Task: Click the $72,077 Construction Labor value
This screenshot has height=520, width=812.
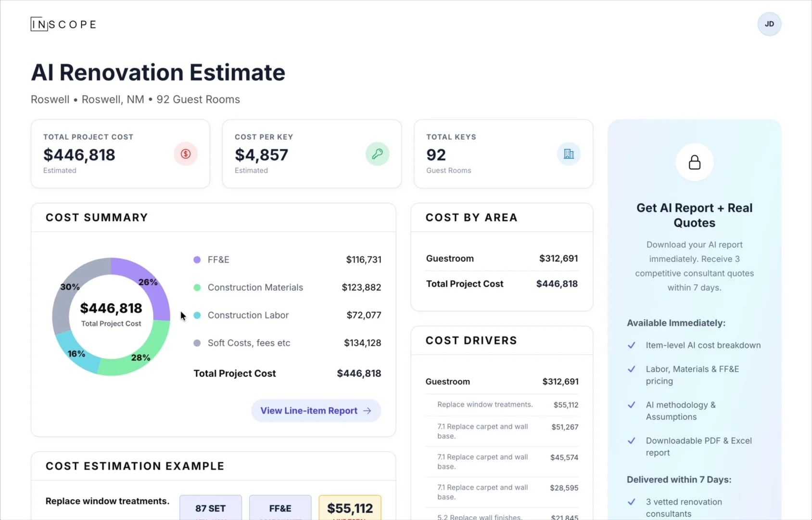Action: (364, 315)
